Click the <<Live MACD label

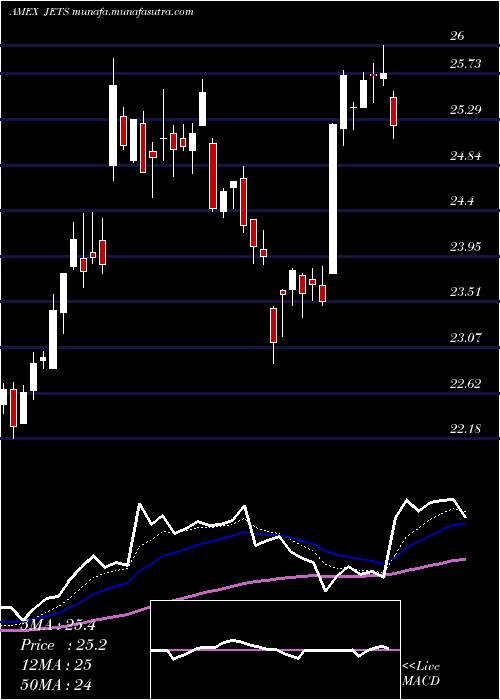point(421,674)
